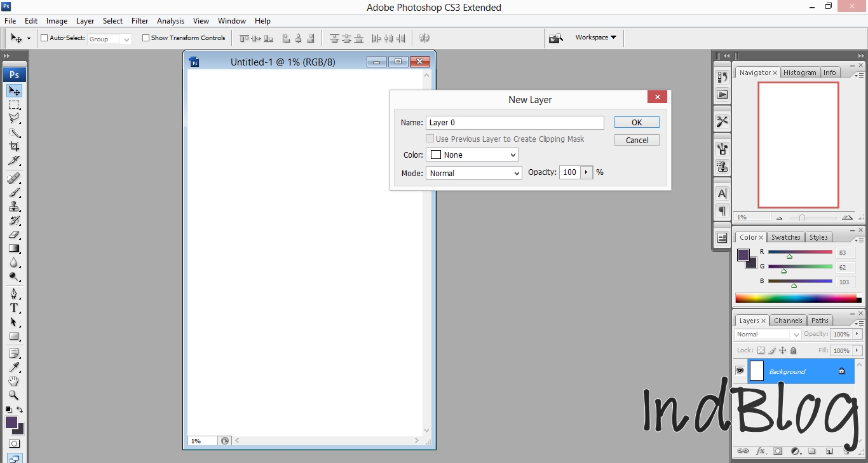
Task: Click the foreground color swatch in toolbox
Action: coord(11,422)
